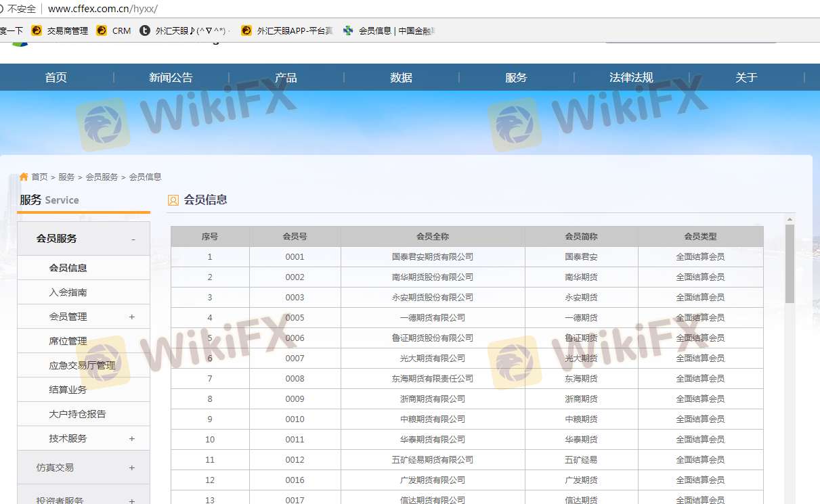Click the 会员信息 heading user icon
820x504 pixels.
pyautogui.click(x=173, y=200)
